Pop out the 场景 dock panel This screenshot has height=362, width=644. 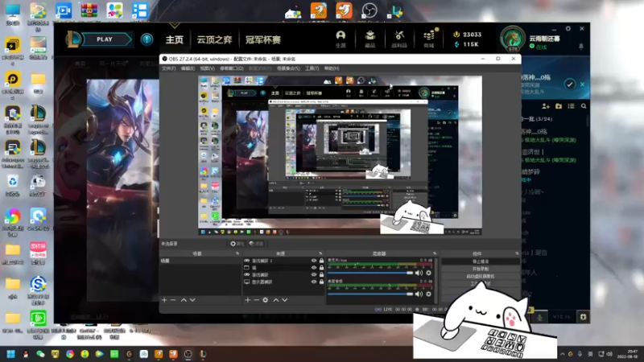(237, 253)
